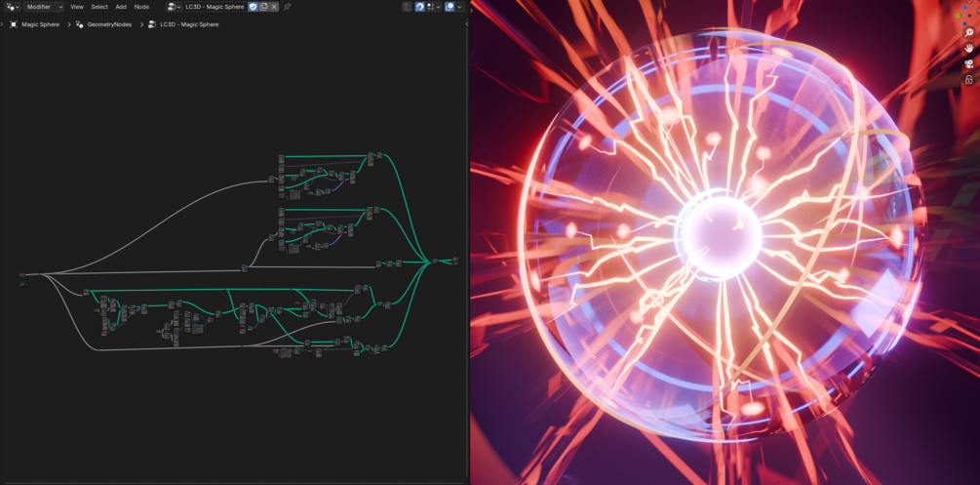Image resolution: width=980 pixels, height=485 pixels.
Task: Open the snapping options dropdown
Action: (434, 7)
